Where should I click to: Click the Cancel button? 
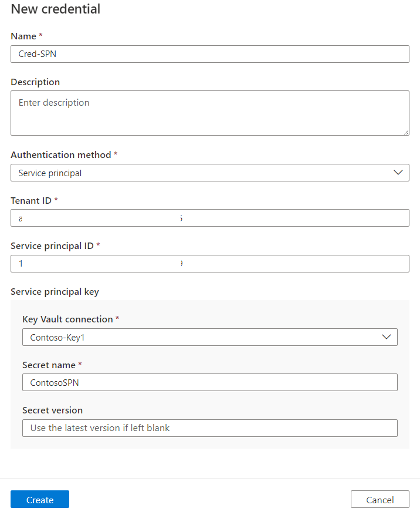click(x=380, y=499)
